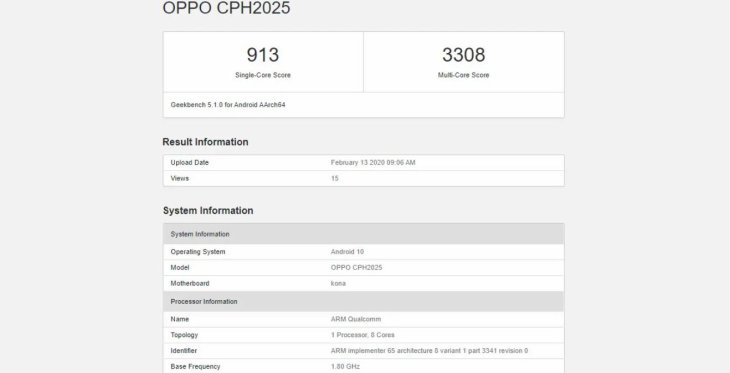Click the Name row label
The height and width of the screenshot is (373, 730).
[x=180, y=319]
